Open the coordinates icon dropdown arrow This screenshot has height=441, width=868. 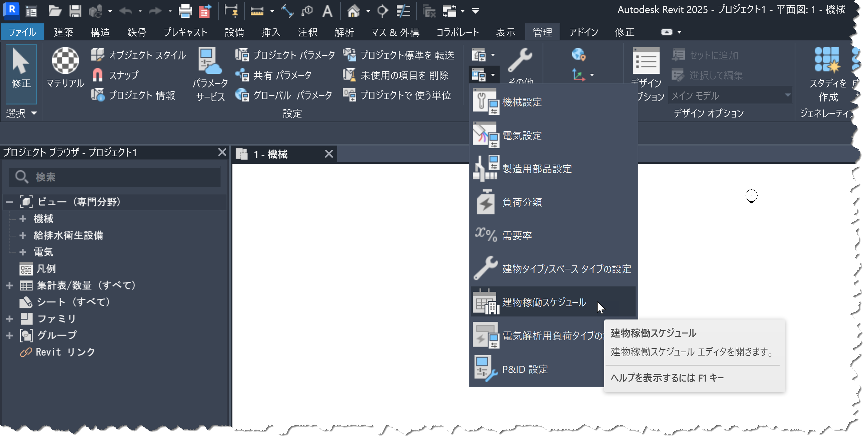click(x=592, y=74)
